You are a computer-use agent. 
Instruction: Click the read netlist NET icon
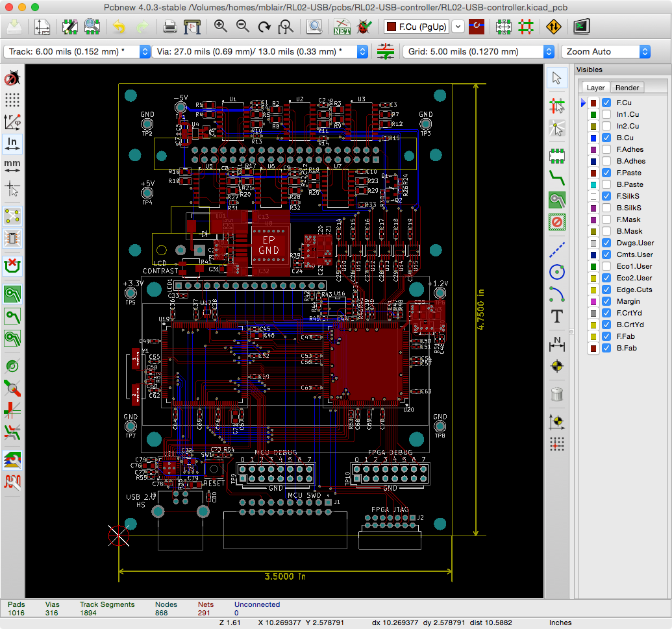pos(342,27)
